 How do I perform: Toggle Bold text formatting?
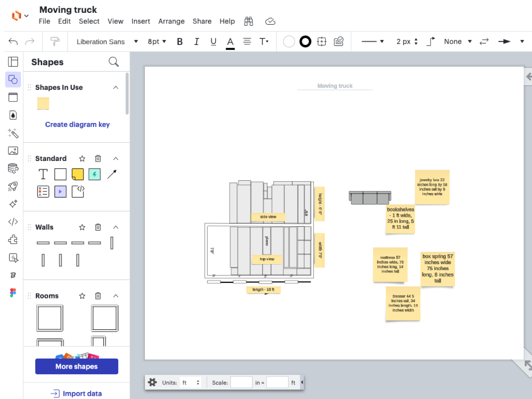coord(180,42)
